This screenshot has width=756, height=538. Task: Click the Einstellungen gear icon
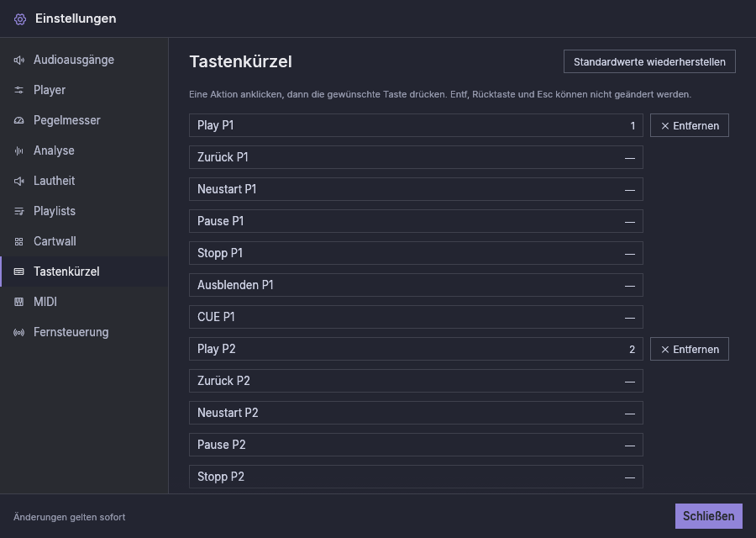[20, 18]
